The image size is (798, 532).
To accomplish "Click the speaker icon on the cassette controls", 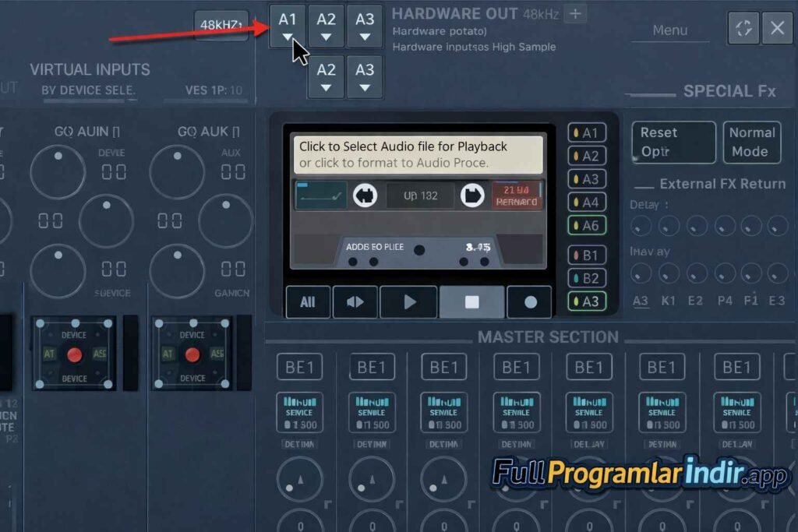I will click(355, 302).
